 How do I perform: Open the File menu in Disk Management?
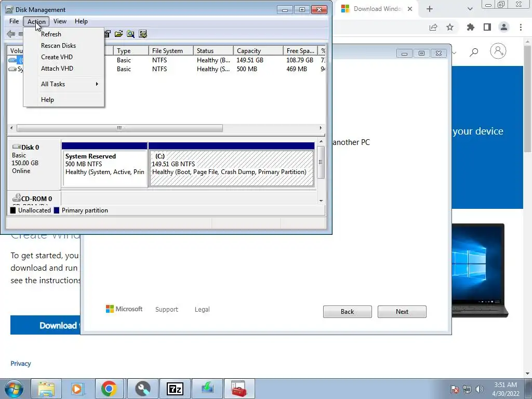[x=14, y=21]
